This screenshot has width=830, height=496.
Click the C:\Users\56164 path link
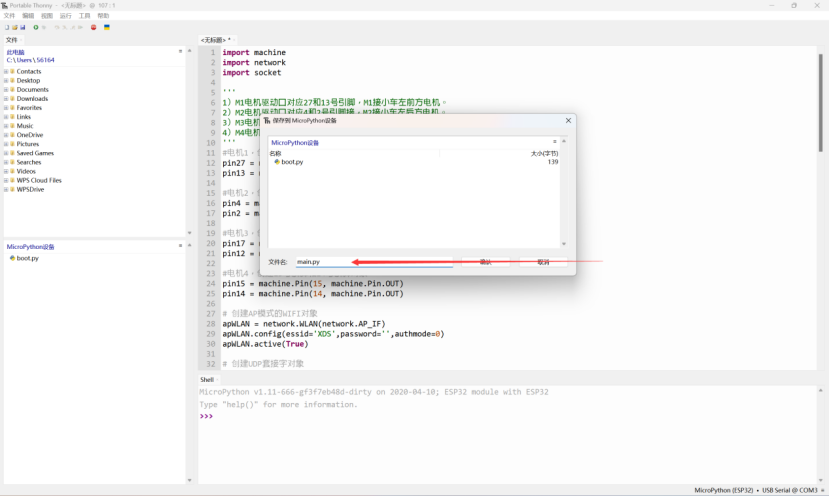point(30,60)
